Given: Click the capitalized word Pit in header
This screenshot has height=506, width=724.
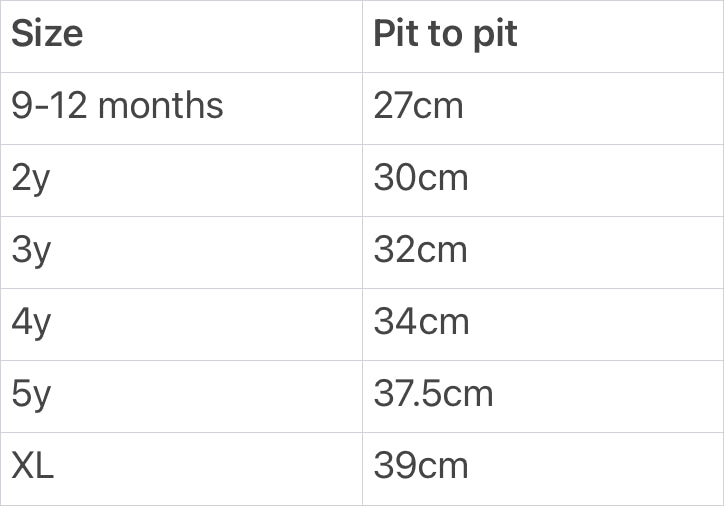Looking at the screenshot, I should click(394, 34).
